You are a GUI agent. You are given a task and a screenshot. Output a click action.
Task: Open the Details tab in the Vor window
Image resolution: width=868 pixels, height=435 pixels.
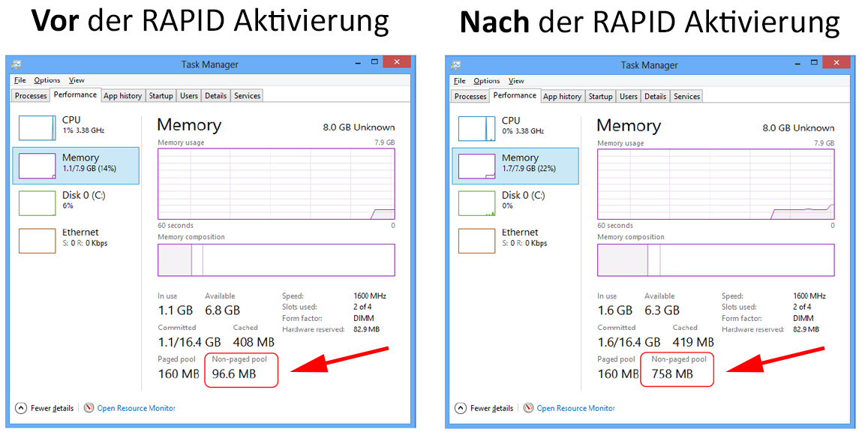point(216,96)
